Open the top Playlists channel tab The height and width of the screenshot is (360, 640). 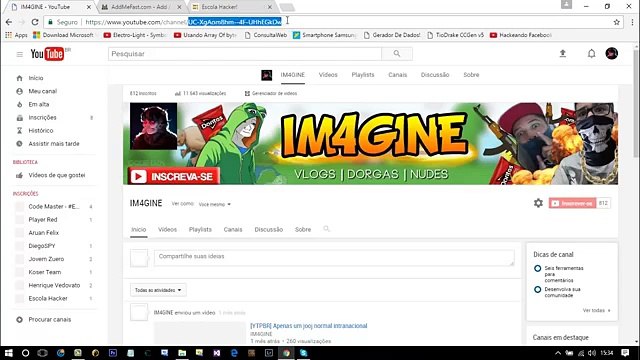coord(363,75)
